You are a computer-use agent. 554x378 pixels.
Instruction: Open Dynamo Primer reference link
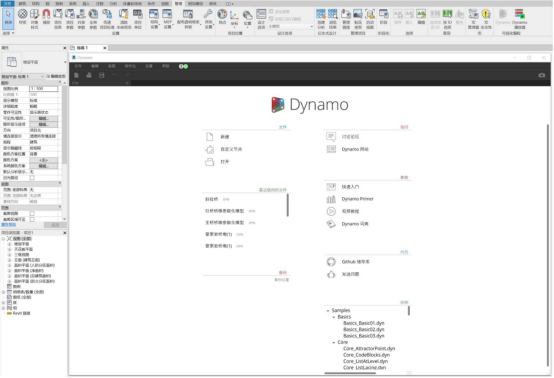(357, 199)
